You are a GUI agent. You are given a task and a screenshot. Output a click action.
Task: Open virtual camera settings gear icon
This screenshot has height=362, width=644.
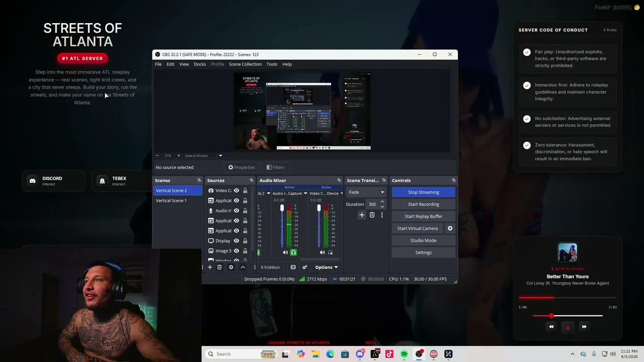point(450,228)
